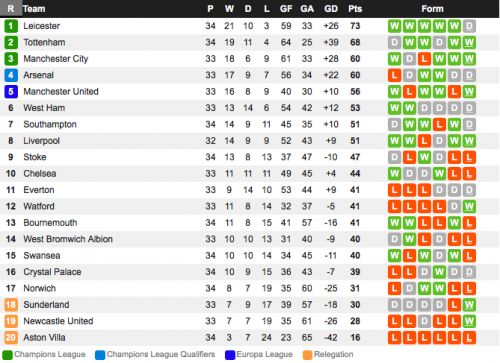Click Manchester City's red L form icon
Viewport: 500px width, 363px height.
(x=424, y=59)
